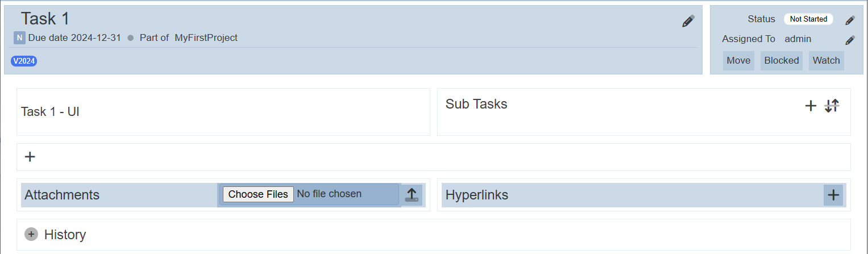This screenshot has width=868, height=254.
Task: Click the Not Started status pill
Action: pos(808,19)
